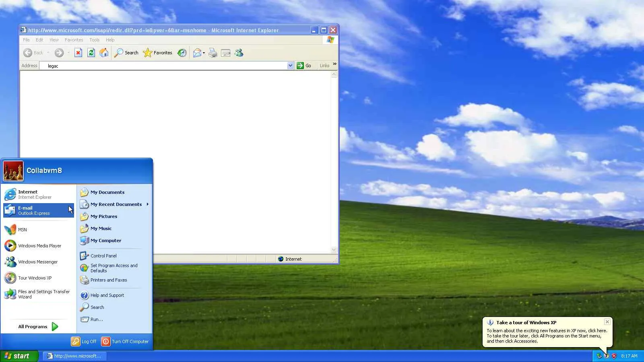Image resolution: width=644 pixels, height=362 pixels.
Task: Stop page loading with the red X icon
Action: point(78,53)
